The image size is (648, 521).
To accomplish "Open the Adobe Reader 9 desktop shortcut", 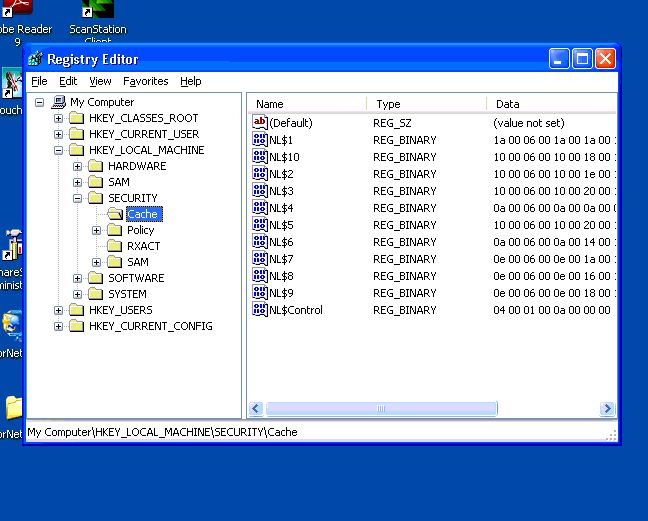I will coord(26,23).
